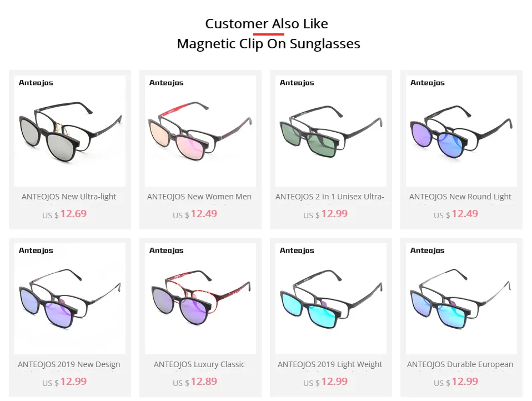
Task: Click the Anteojos logo on Luxury Classic card
Action: coord(166,250)
